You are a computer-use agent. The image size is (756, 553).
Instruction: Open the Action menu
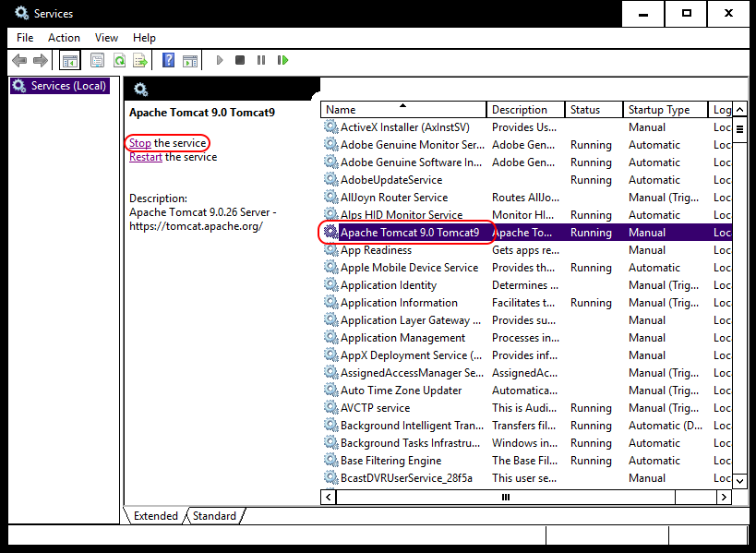pyautogui.click(x=64, y=38)
